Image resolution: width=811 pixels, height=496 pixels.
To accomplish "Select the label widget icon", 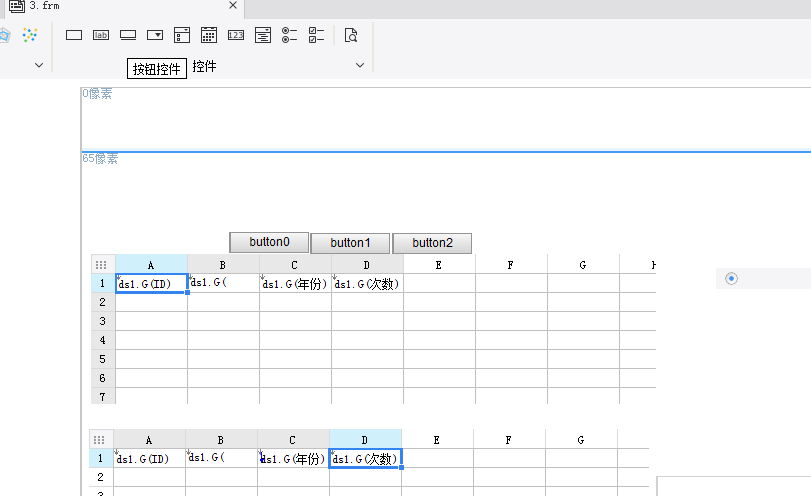I will click(x=101, y=35).
